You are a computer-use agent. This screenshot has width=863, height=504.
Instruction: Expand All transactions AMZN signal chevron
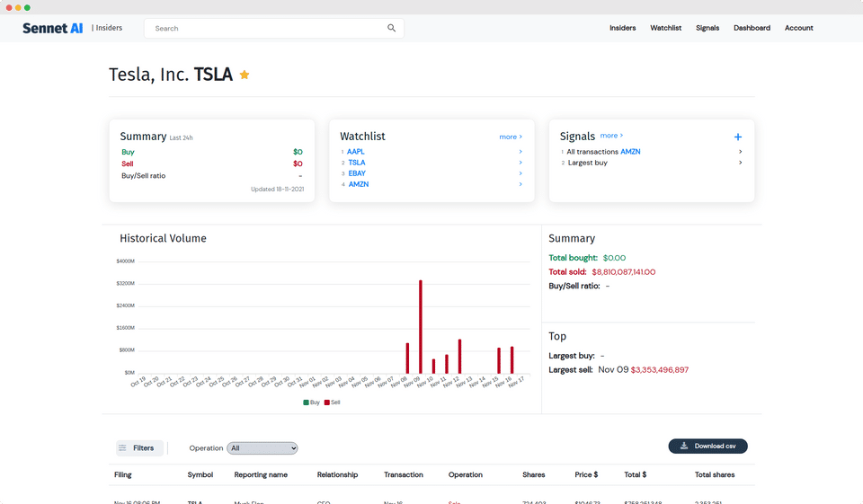(x=740, y=151)
